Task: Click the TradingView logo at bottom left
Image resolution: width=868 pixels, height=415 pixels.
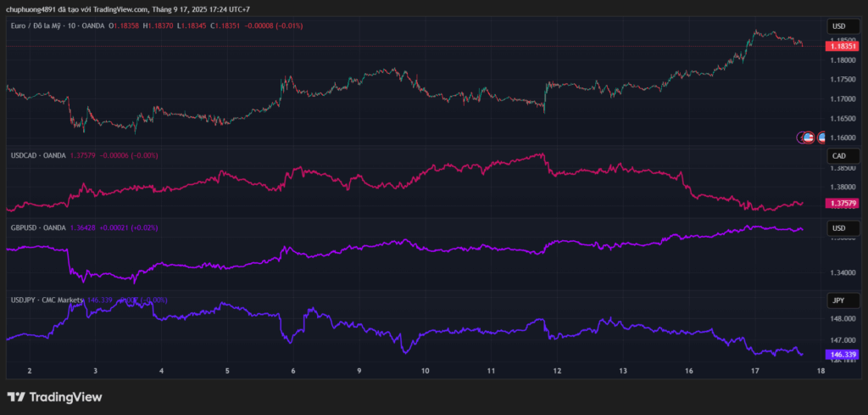Action: (54, 396)
